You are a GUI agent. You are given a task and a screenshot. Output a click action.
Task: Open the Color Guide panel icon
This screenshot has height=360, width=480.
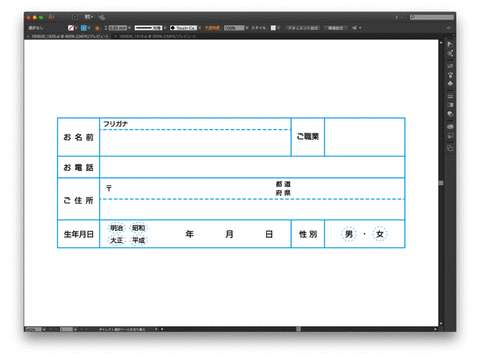click(450, 53)
